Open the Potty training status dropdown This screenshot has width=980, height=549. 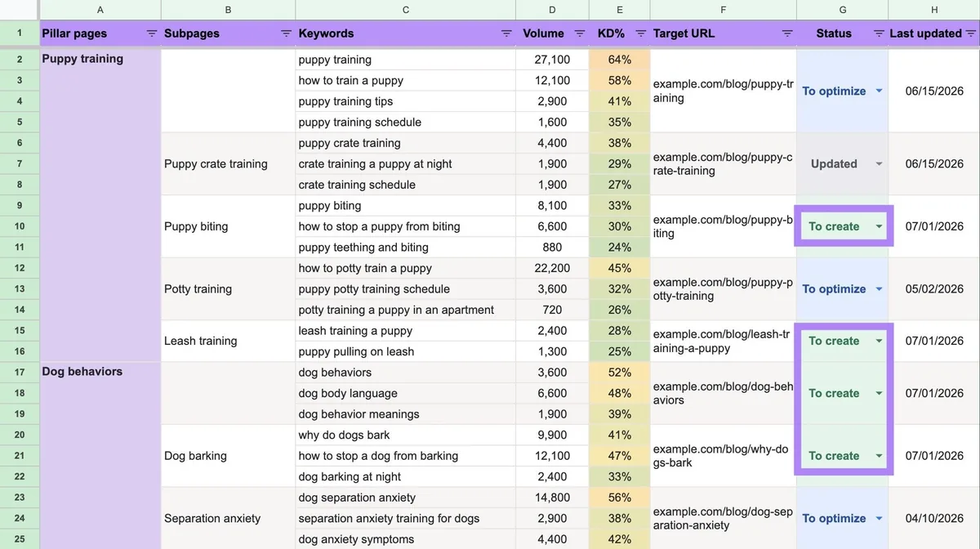(879, 288)
